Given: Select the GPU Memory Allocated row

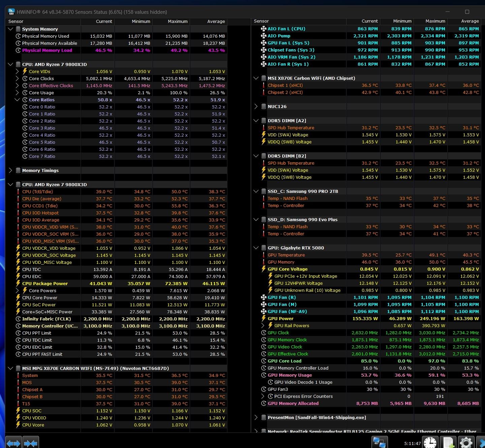Looking at the screenshot, I should [x=366, y=403].
